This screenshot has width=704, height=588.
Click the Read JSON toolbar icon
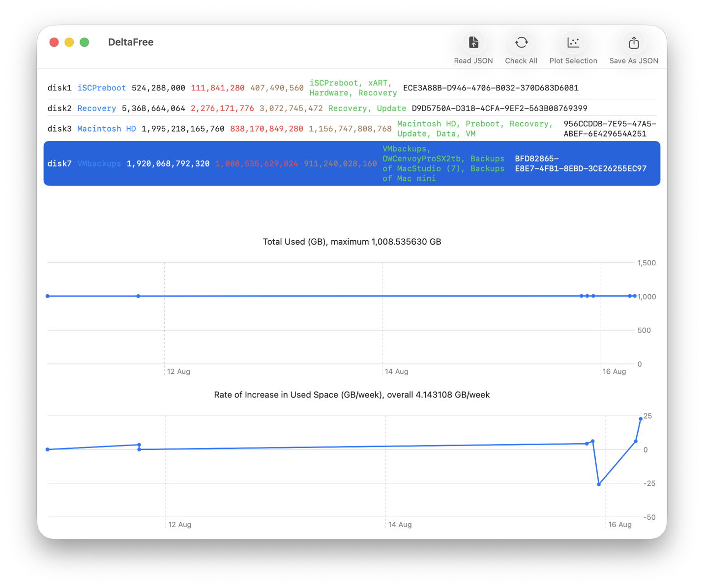pyautogui.click(x=473, y=43)
